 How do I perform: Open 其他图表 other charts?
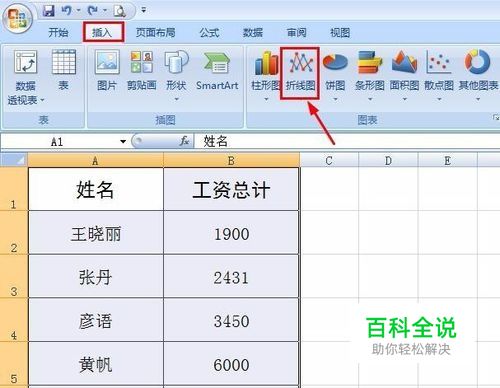click(x=478, y=75)
